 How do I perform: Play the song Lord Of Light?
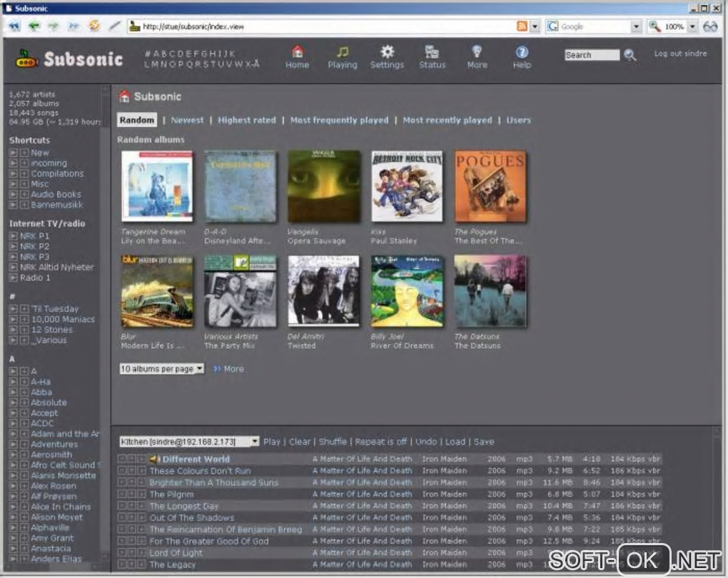pos(176,553)
